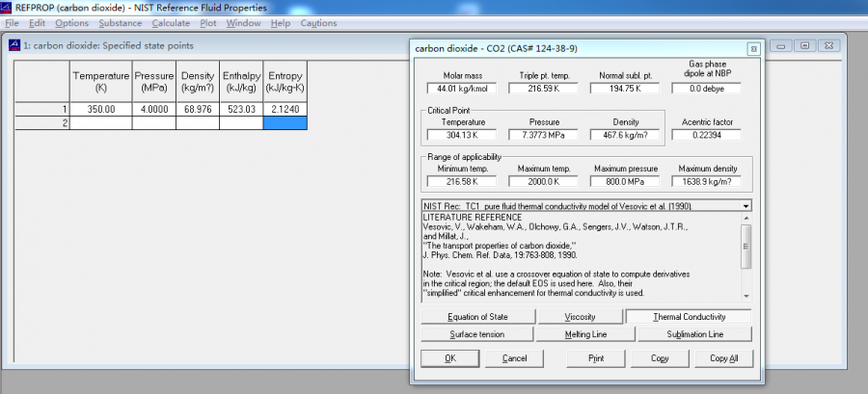Screen dimensions: 868x394
Task: Click Minimum temp. field 216.58 K
Action: pyautogui.click(x=462, y=181)
